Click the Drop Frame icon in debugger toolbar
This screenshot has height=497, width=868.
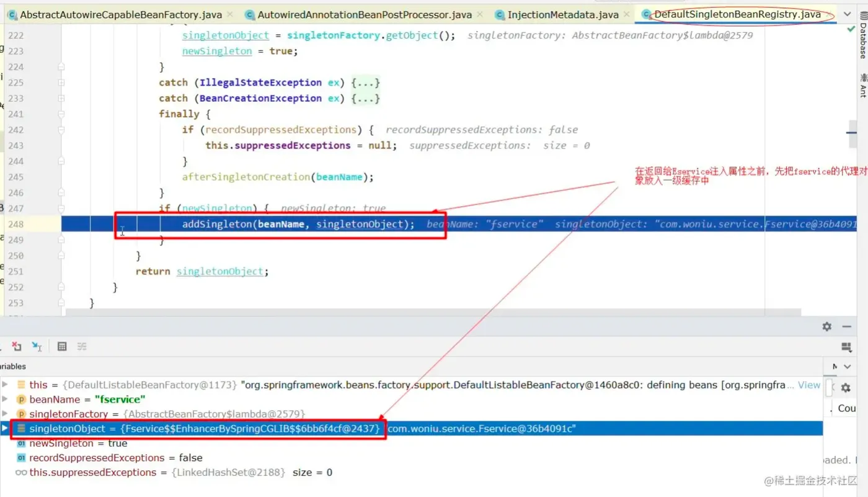[x=17, y=346]
